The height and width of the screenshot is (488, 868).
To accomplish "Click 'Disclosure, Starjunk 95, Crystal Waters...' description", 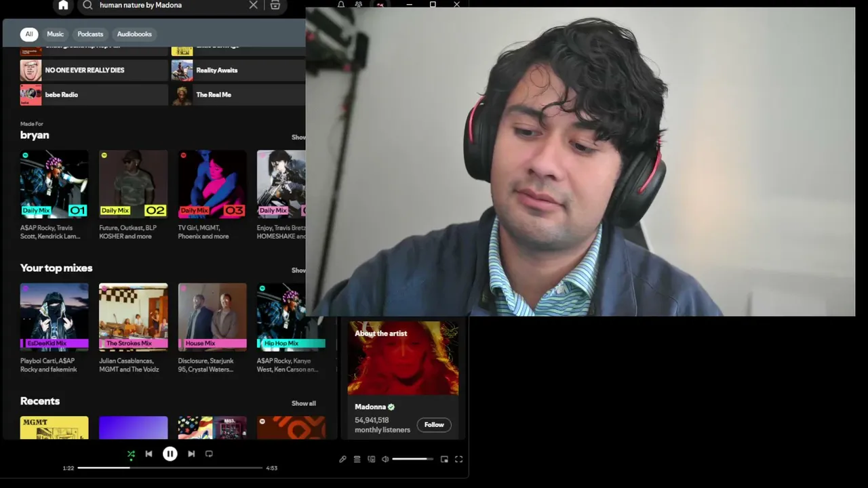I will point(206,365).
